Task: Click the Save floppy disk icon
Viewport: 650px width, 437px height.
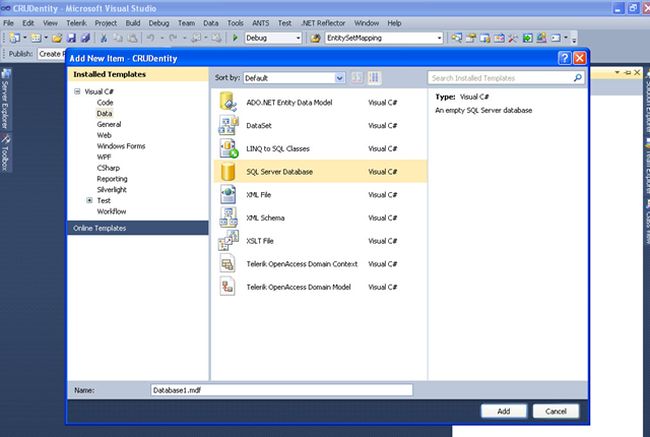Action: tap(71, 38)
